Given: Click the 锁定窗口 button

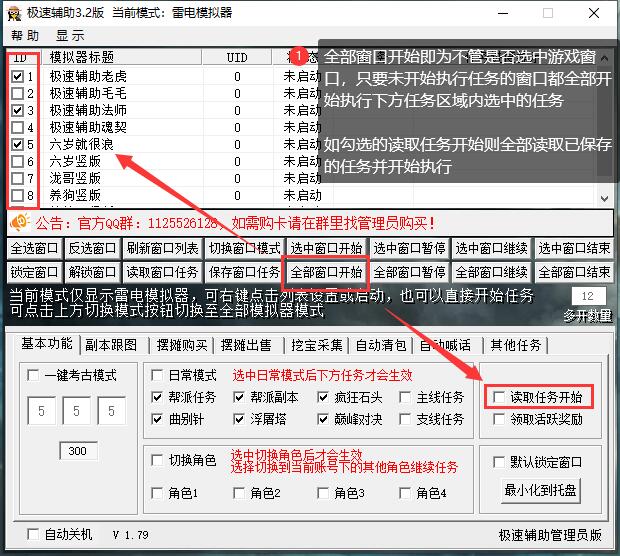Looking at the screenshot, I should point(34,272).
